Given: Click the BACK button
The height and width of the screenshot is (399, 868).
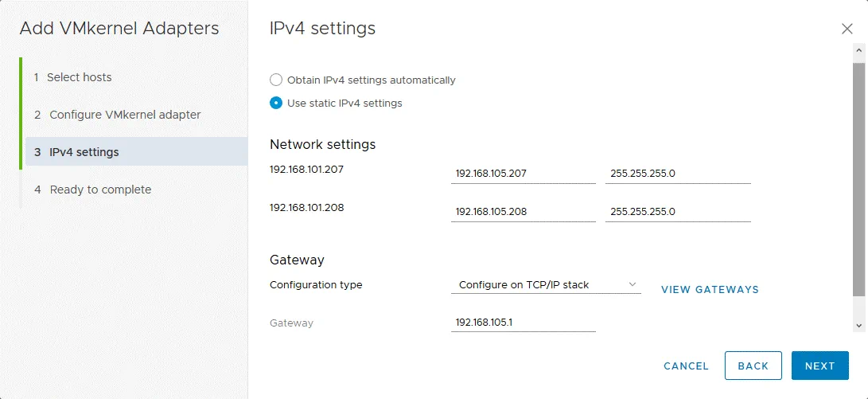Looking at the screenshot, I should point(753,366).
